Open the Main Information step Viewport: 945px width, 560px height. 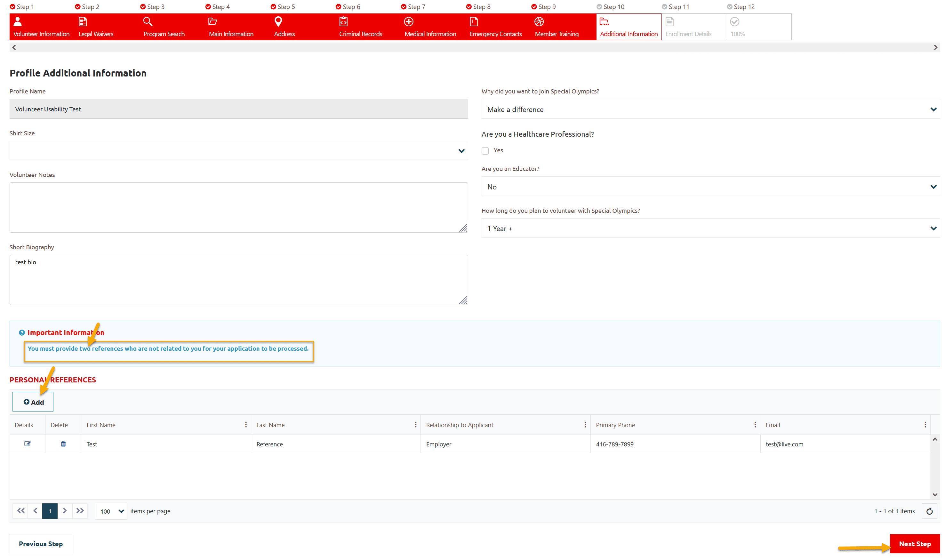click(237, 27)
